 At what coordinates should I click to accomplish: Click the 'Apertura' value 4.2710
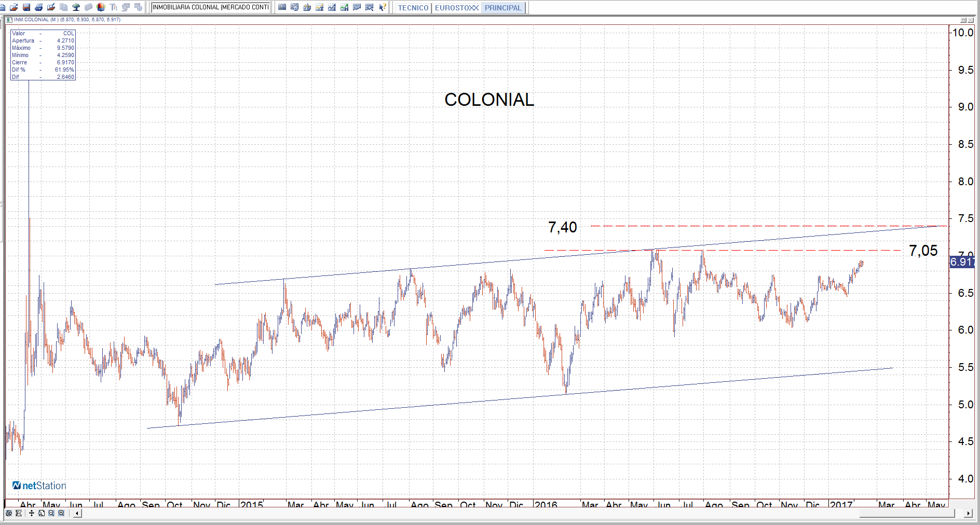point(65,40)
